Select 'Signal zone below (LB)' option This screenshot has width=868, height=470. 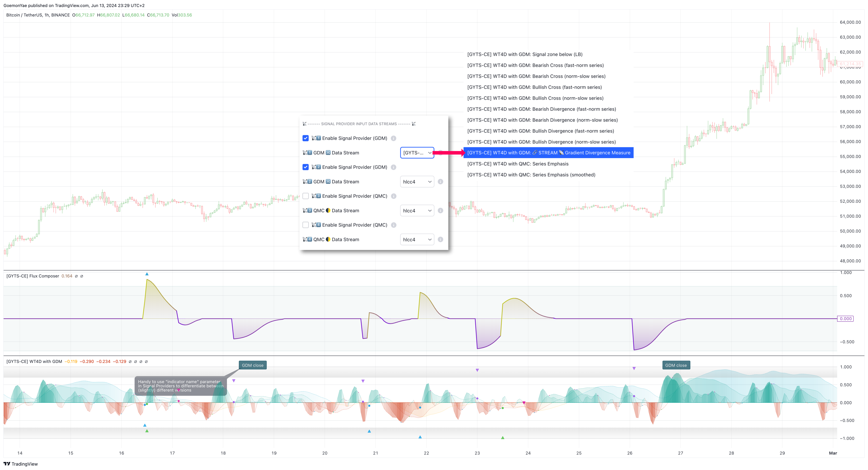click(549, 54)
